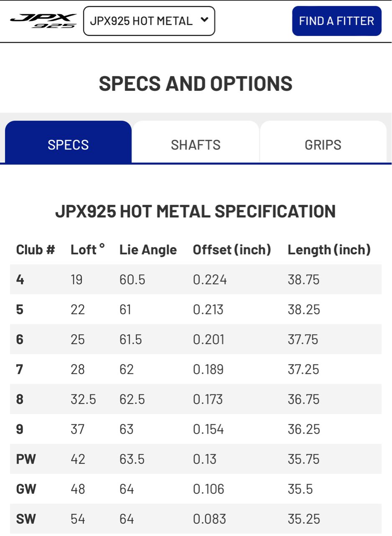Click the Offset (inch) column header
This screenshot has width=392, height=536.
(232, 250)
